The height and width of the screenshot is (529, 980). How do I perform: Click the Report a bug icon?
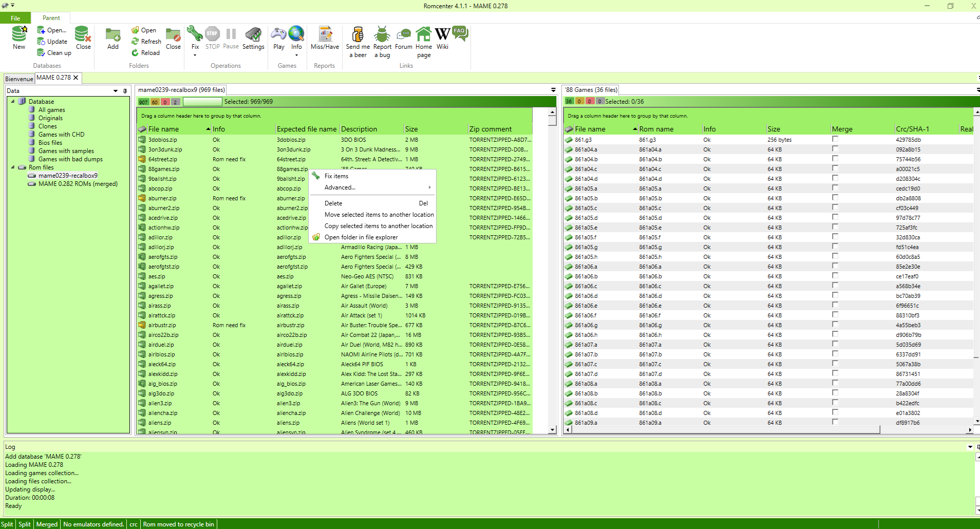coord(382,34)
